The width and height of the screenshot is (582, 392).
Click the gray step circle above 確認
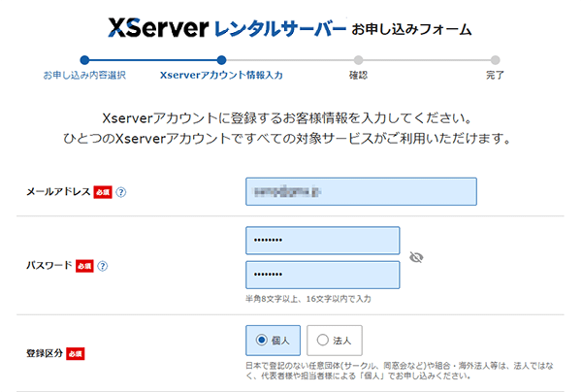point(358,59)
